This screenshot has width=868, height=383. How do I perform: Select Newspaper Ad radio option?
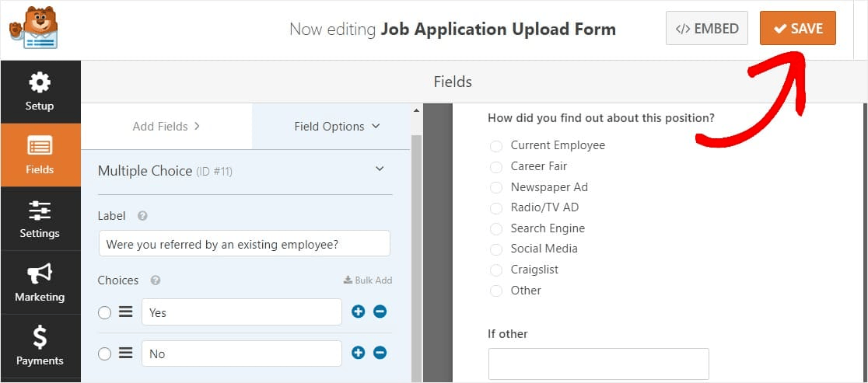496,187
